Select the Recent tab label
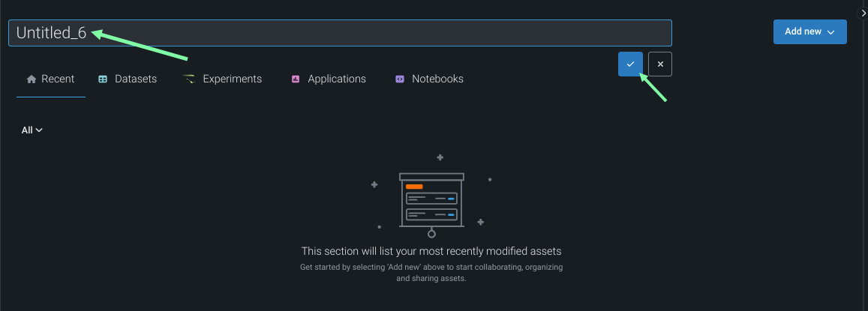This screenshot has height=311, width=868. click(x=58, y=79)
